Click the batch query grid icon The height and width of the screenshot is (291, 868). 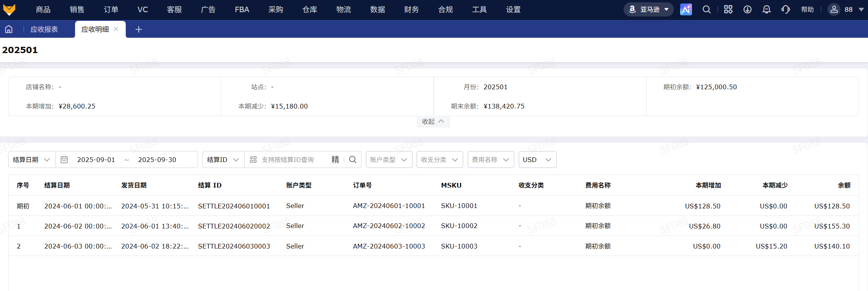tap(253, 160)
